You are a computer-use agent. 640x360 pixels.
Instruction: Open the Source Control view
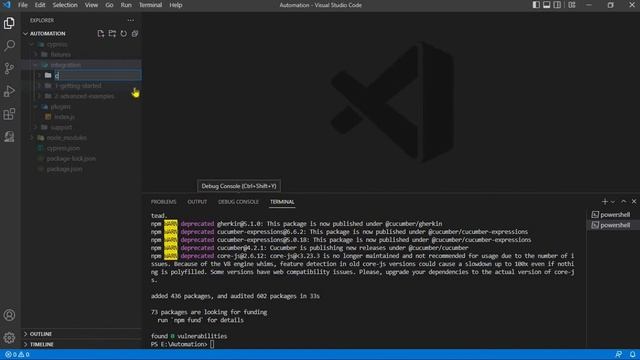click(9, 68)
